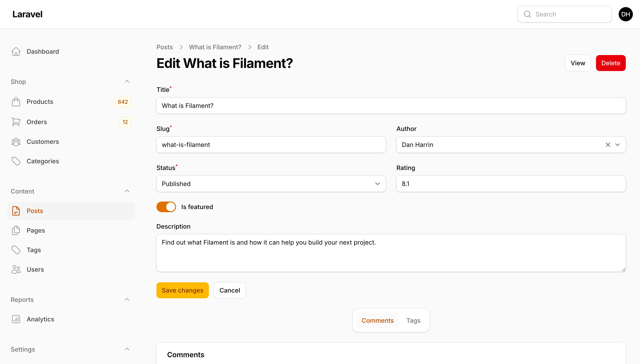Image resolution: width=640 pixels, height=364 pixels.
Task: Click the Orders shopping cart icon
Action: (x=16, y=122)
